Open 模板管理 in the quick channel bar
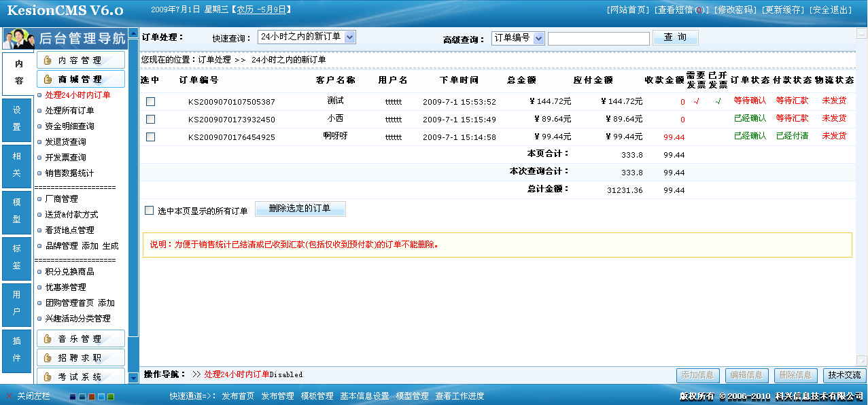Screen dimensions: 868x405 coord(317,395)
